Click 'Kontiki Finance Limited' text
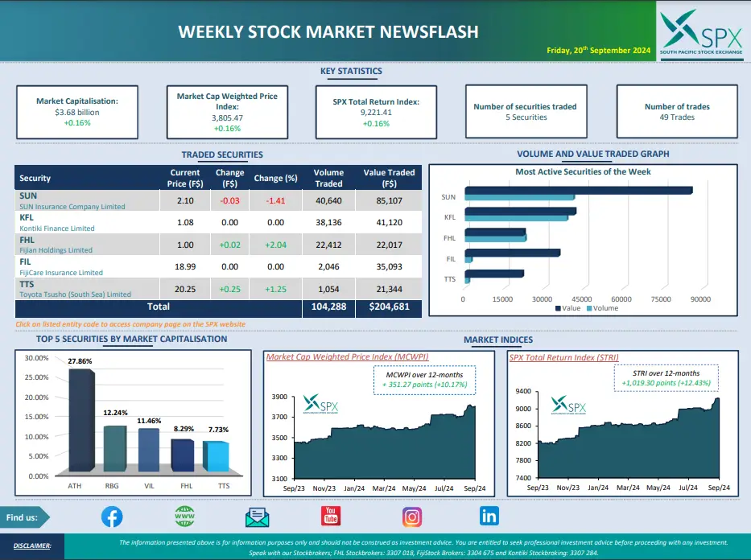 point(57,229)
